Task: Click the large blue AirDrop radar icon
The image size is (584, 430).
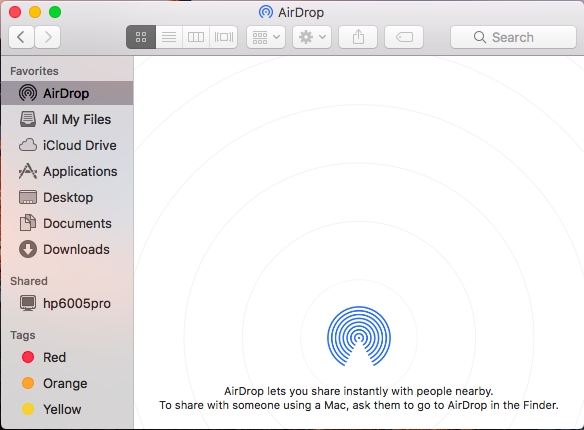Action: tap(359, 336)
